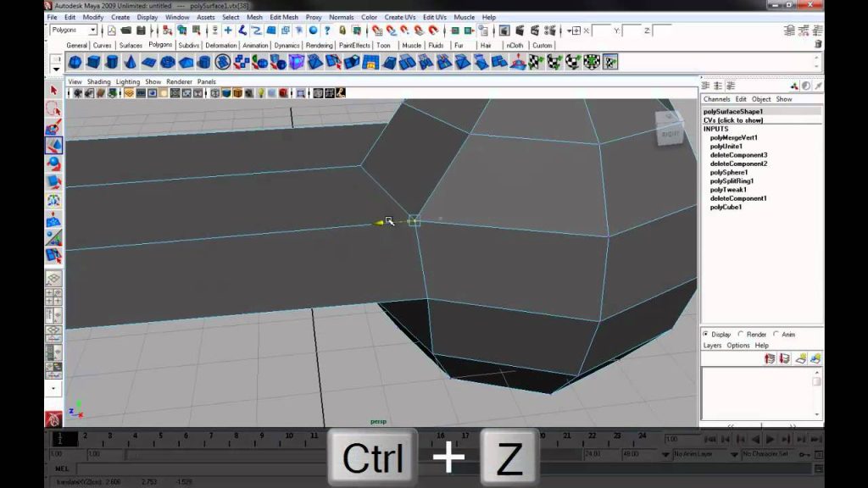868x488 pixels.
Task: Choose the Paint Selection tool
Action: (x=53, y=127)
